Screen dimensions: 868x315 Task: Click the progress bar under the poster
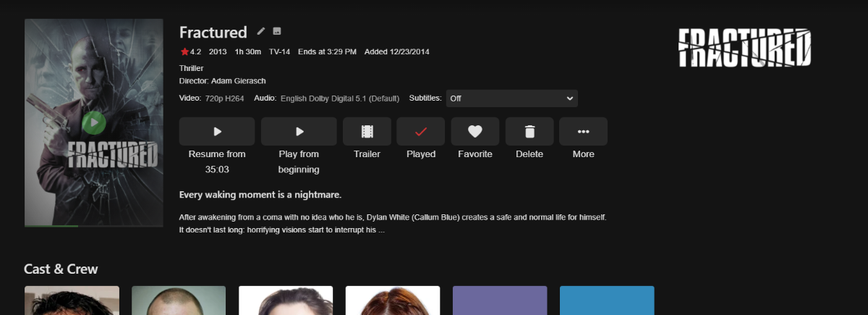(x=93, y=226)
